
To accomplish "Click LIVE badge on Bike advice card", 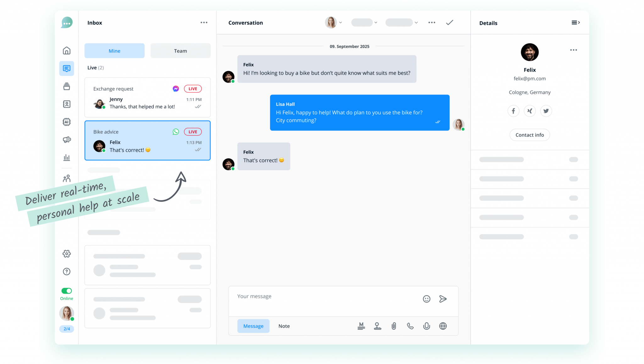I will click(193, 132).
